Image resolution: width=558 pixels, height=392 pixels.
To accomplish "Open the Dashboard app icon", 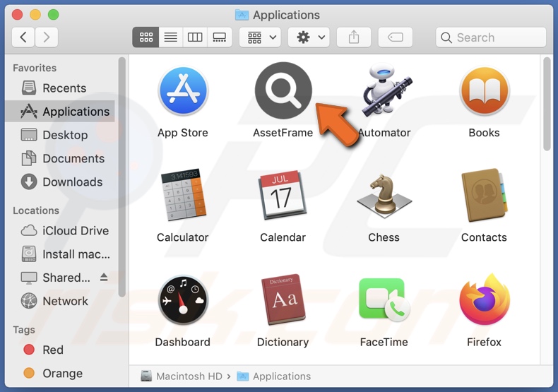I will coord(183,299).
